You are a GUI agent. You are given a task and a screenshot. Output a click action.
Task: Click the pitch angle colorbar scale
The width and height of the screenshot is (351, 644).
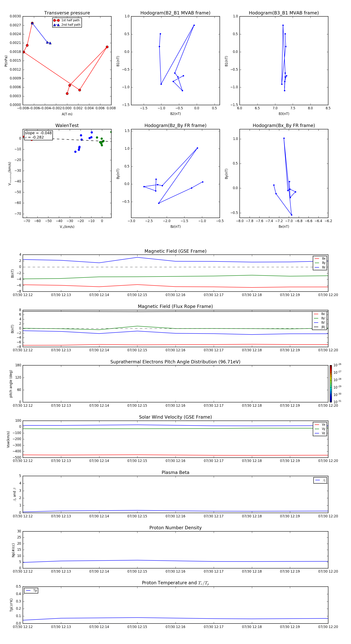(331, 384)
